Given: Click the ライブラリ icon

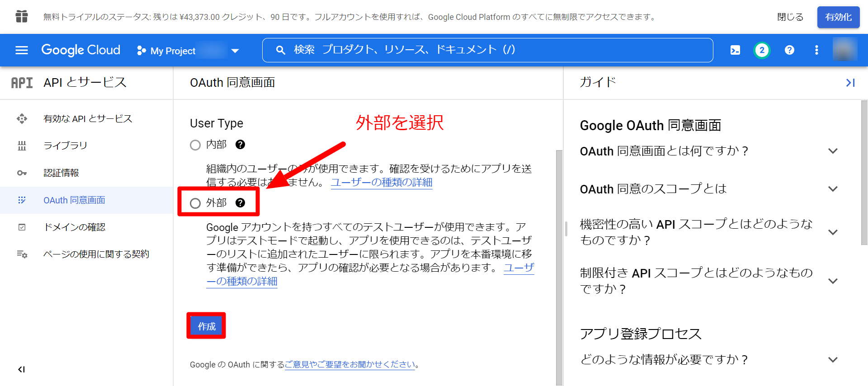Looking at the screenshot, I should [22, 146].
